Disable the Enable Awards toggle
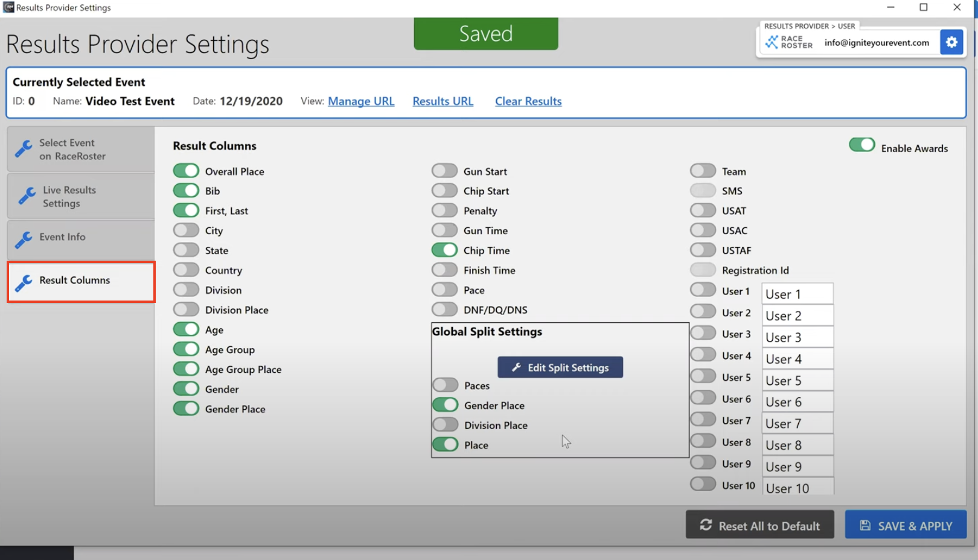The image size is (978, 560). (861, 145)
